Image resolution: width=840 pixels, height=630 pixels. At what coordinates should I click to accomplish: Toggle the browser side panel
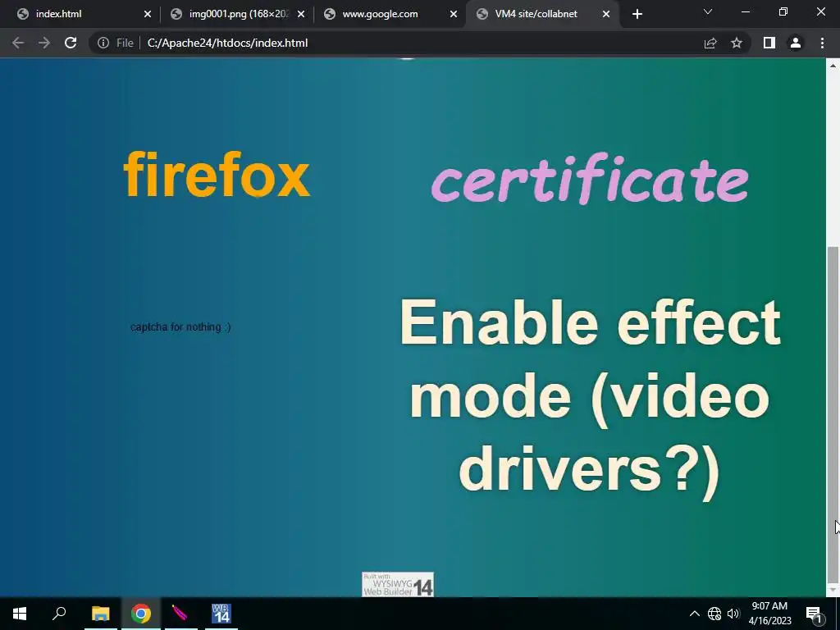tap(769, 43)
